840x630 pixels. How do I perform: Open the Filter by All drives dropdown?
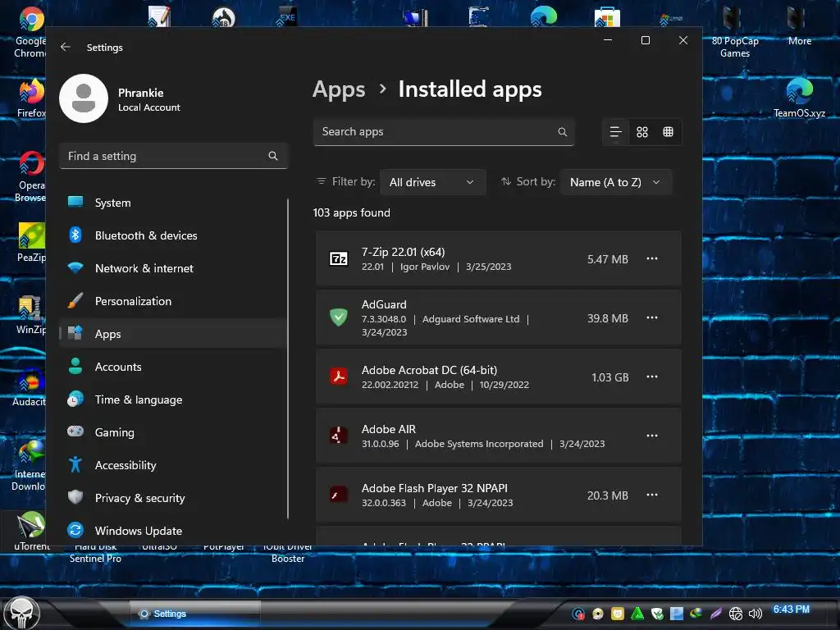click(433, 182)
